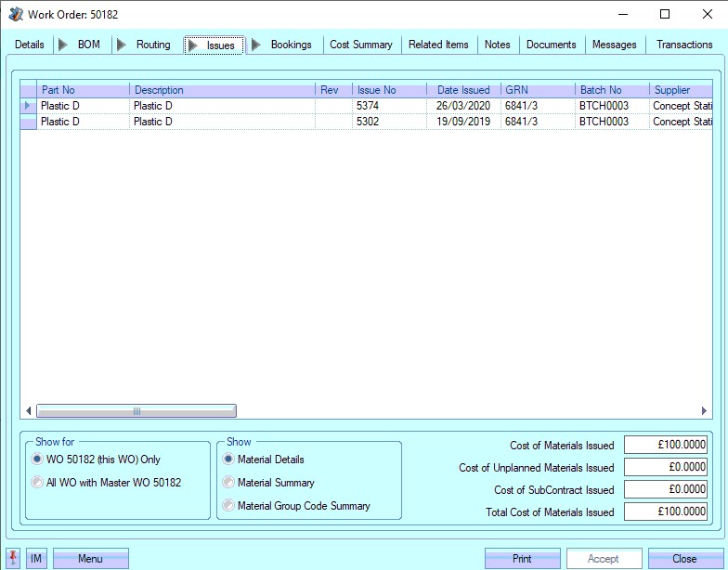Choose Material Summary view option
728x570 pixels.
[228, 483]
